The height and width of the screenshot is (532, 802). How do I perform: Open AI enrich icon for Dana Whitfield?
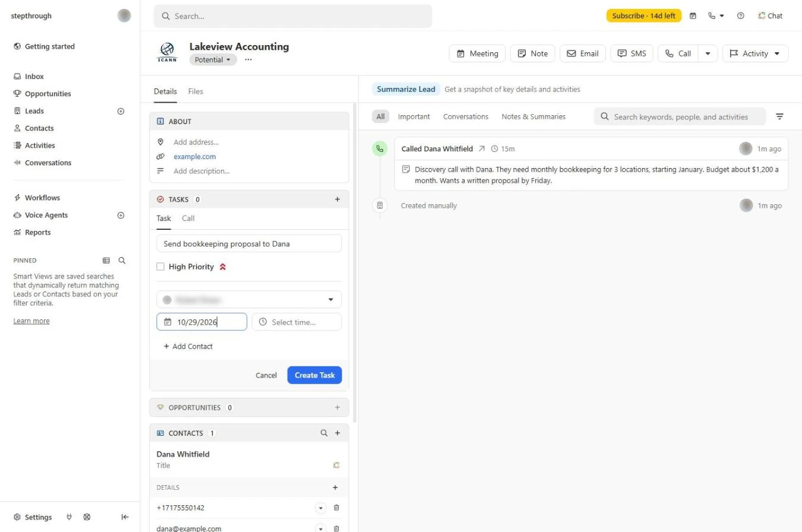click(336, 465)
